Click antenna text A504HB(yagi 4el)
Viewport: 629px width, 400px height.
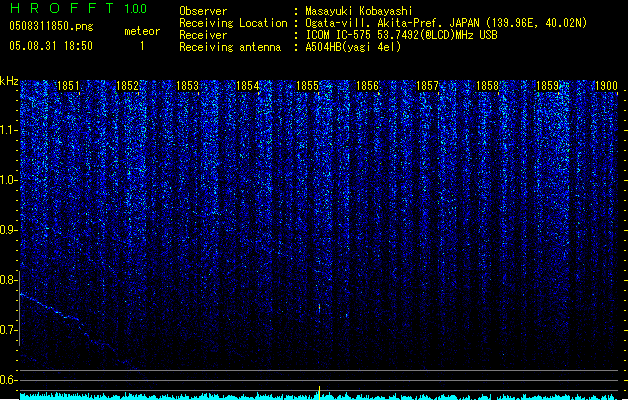pos(353,47)
